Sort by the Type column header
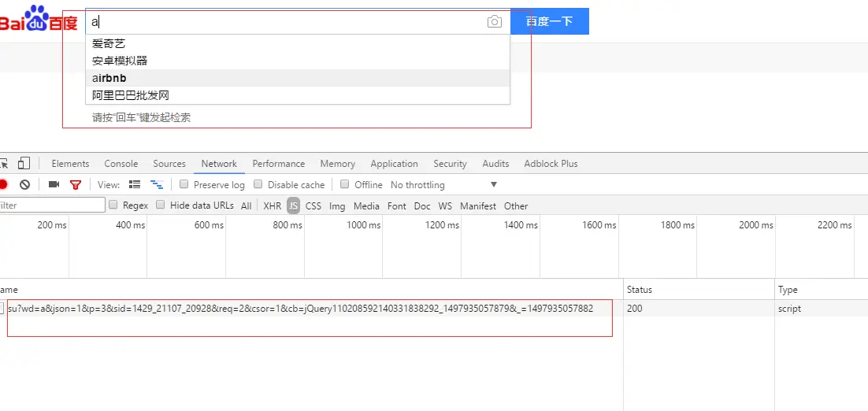The width and height of the screenshot is (868, 411). click(x=822, y=289)
